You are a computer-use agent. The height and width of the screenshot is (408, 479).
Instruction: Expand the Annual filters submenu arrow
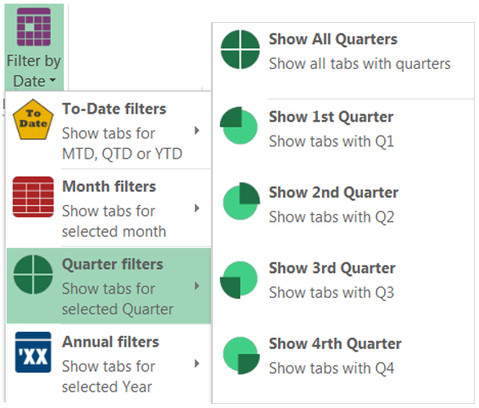pos(197,363)
